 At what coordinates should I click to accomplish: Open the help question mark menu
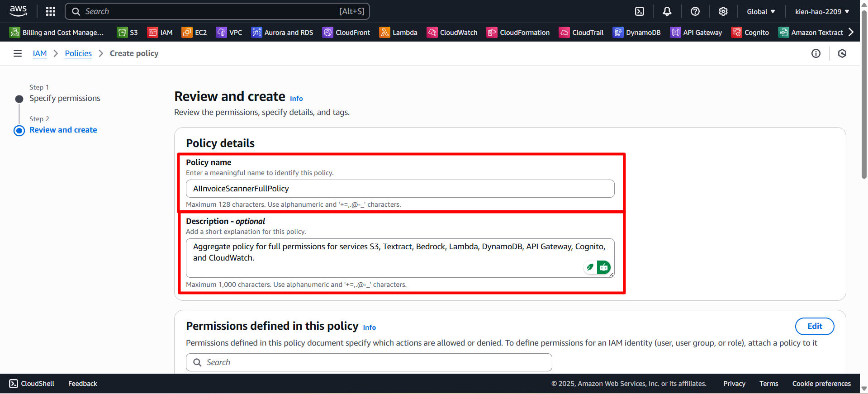click(695, 11)
